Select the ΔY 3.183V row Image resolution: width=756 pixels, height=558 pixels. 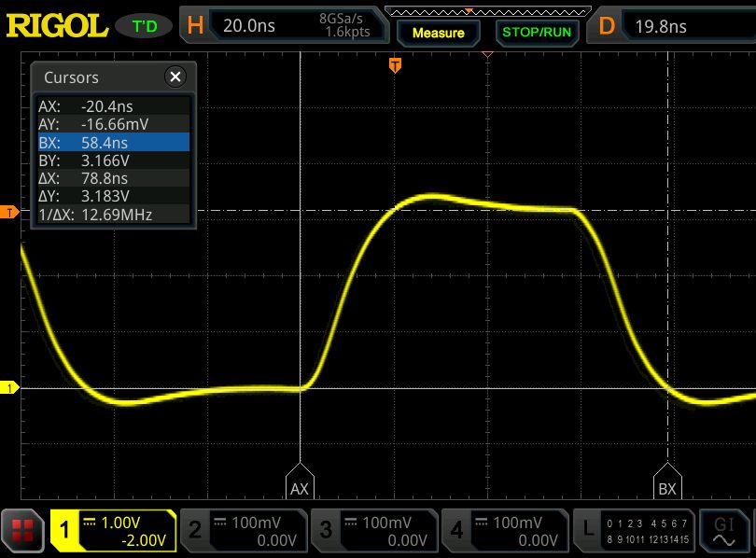pos(114,196)
